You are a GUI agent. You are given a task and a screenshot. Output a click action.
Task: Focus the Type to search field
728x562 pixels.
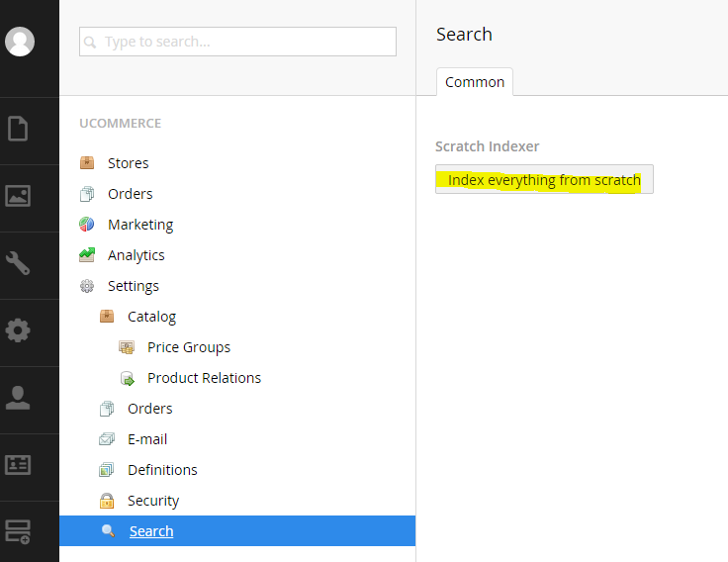(x=237, y=42)
